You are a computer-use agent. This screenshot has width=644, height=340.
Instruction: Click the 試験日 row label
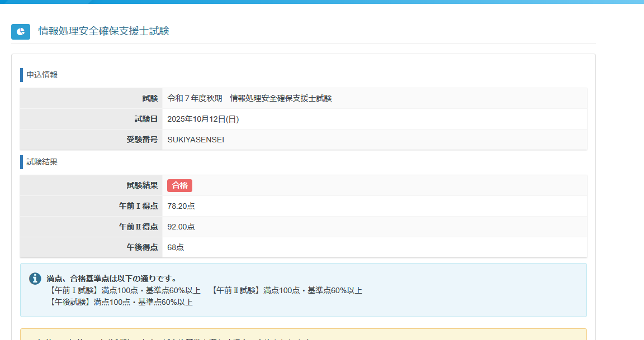(x=146, y=119)
